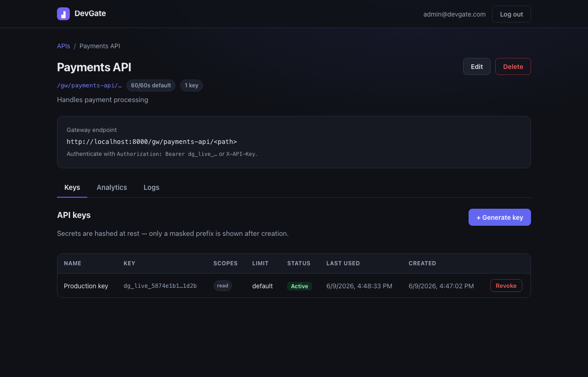Revoke the Production key
The height and width of the screenshot is (377, 588).
click(506, 286)
